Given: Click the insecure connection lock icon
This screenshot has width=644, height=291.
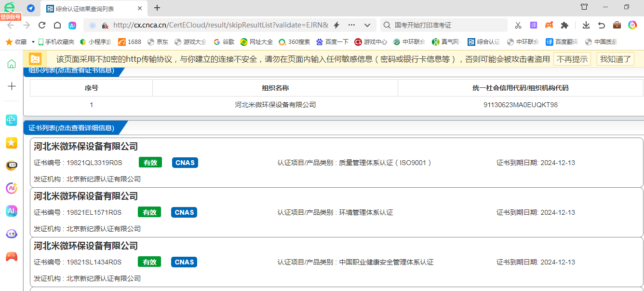Looking at the screenshot, I should point(105,25).
